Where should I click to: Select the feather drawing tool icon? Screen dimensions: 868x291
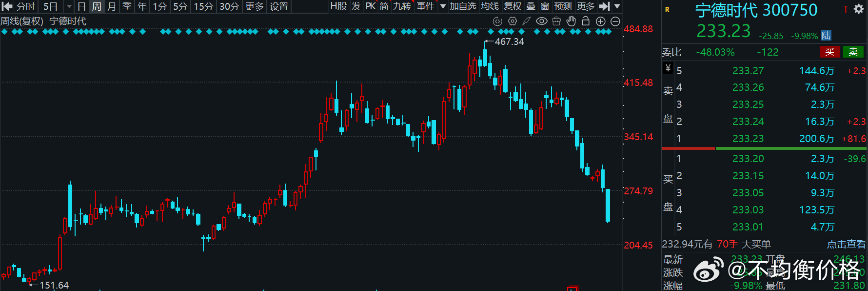click(x=526, y=21)
